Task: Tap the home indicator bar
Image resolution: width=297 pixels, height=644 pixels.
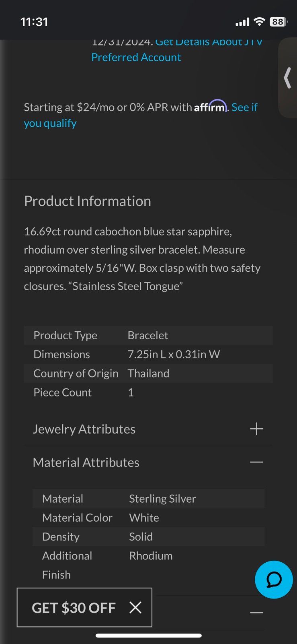Action: (x=148, y=636)
